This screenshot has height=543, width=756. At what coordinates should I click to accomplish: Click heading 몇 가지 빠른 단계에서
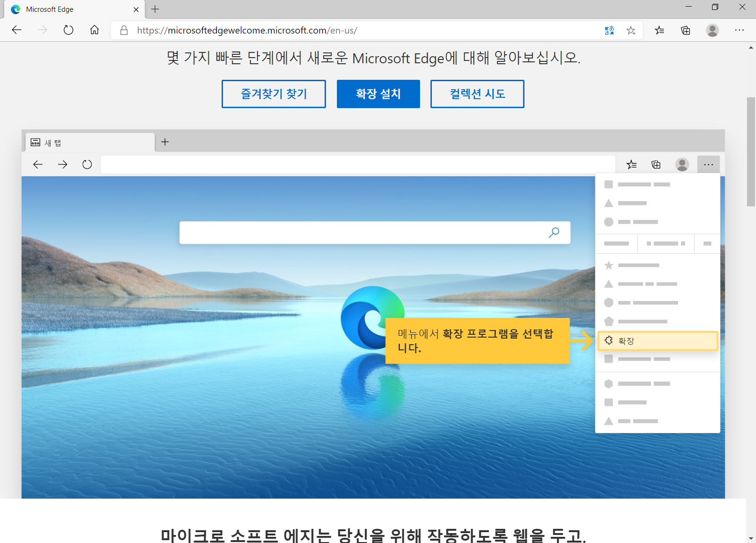tap(373, 58)
